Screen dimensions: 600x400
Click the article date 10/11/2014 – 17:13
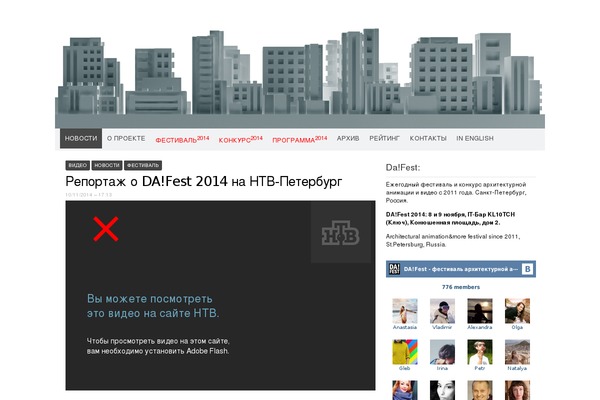click(x=89, y=195)
